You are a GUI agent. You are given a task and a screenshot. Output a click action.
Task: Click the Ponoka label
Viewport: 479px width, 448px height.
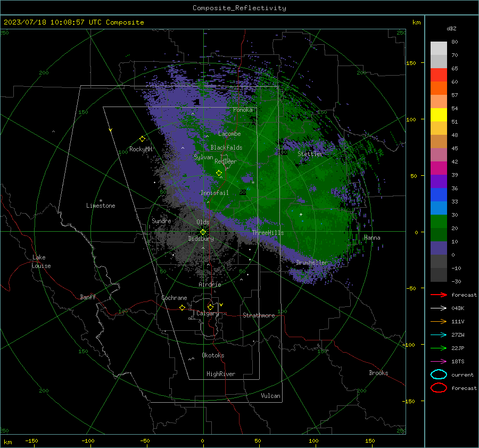(x=243, y=110)
